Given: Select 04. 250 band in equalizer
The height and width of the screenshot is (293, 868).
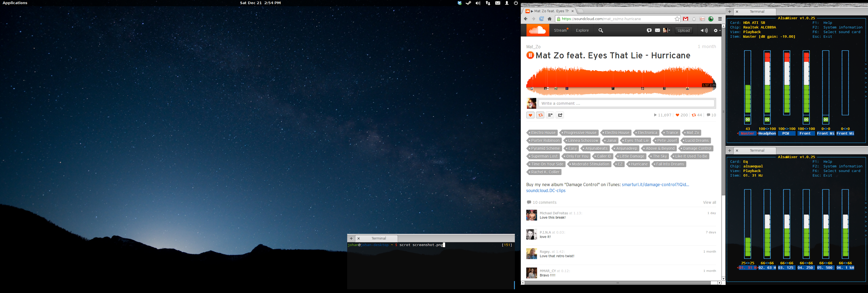Looking at the screenshot, I should click(x=806, y=268).
